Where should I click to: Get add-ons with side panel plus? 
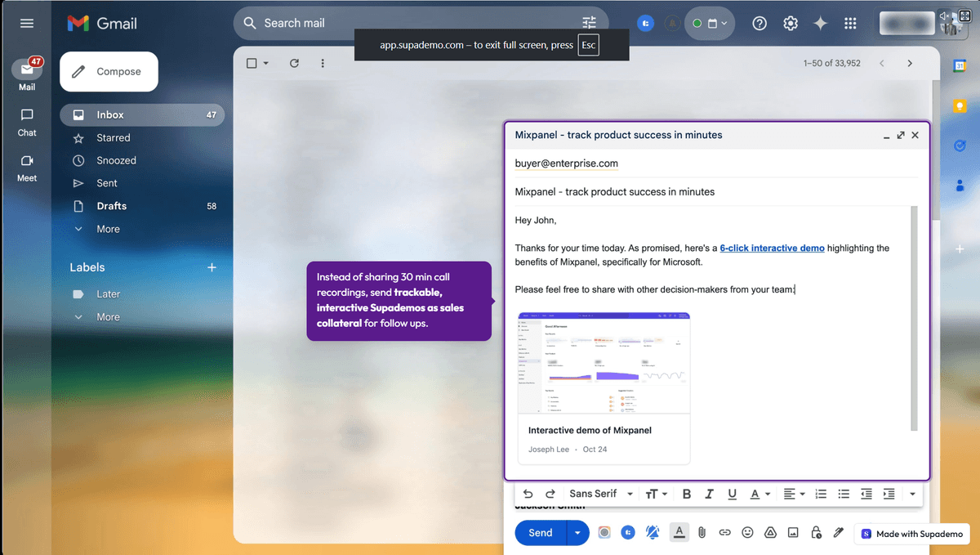[x=960, y=248]
